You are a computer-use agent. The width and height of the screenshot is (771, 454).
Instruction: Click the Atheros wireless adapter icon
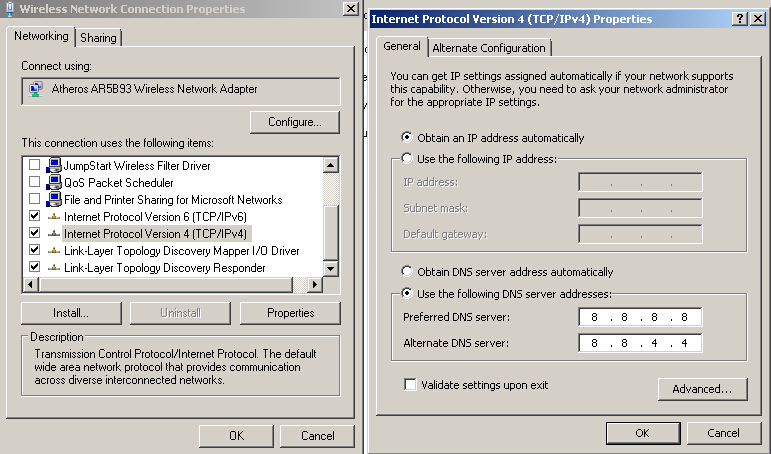(x=37, y=89)
